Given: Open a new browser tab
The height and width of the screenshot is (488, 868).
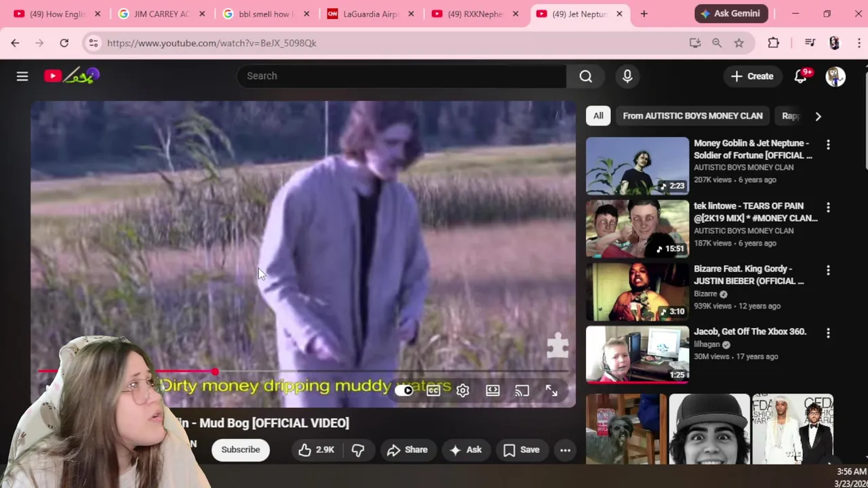Looking at the screenshot, I should (644, 14).
